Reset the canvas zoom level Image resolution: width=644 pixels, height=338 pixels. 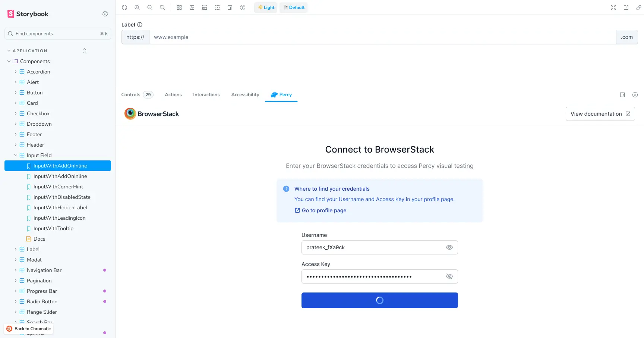pyautogui.click(x=162, y=7)
